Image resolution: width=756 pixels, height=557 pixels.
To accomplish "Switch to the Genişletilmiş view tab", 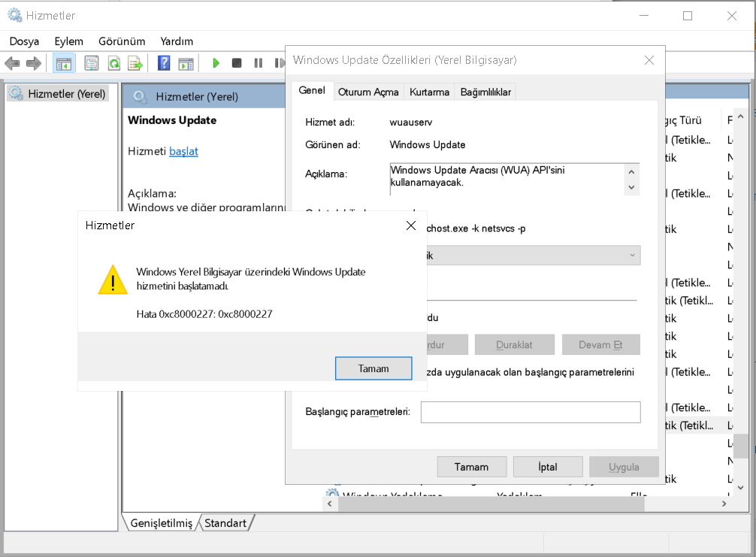I will point(161,523).
